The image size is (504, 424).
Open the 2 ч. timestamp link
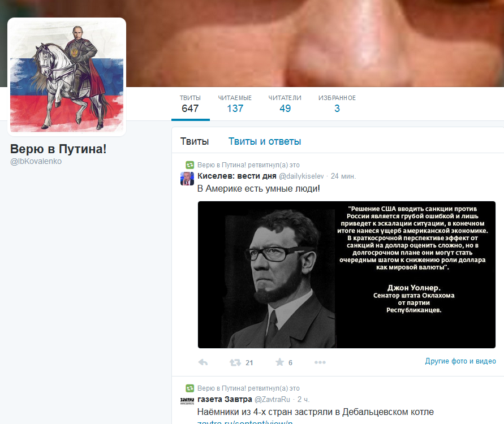(303, 399)
